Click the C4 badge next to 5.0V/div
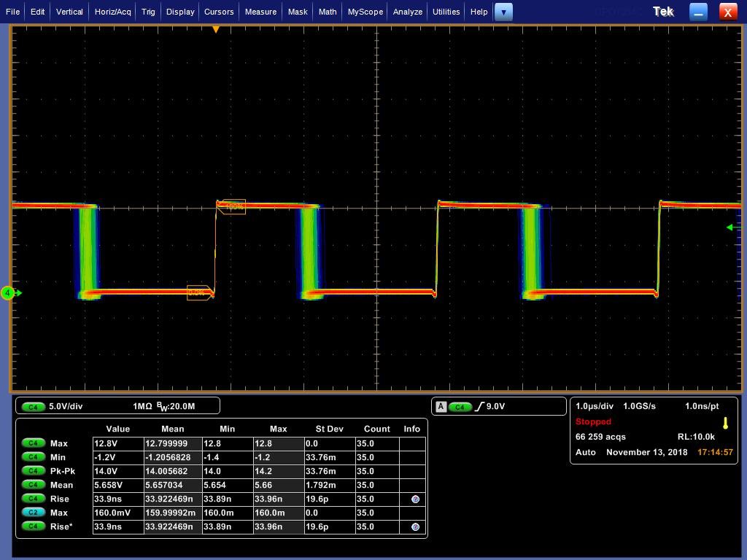 [x=33, y=406]
